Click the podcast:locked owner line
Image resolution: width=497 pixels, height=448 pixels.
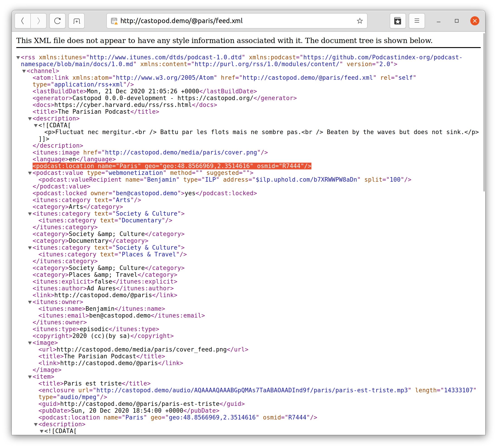[145, 193]
